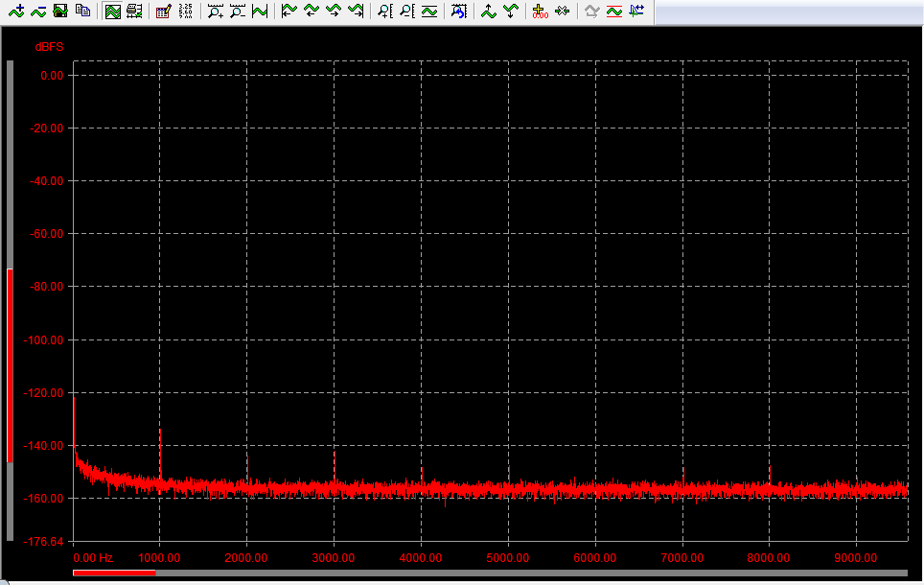Viewport: 924px width, 585px height.
Task: Click the red vertical scrollbar thumb
Action: 10,365
